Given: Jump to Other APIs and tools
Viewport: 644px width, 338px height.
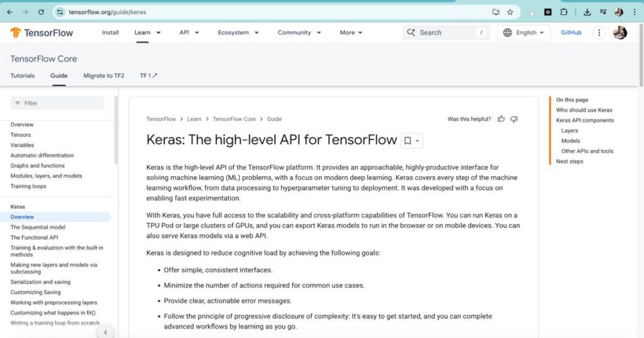Looking at the screenshot, I should click(587, 151).
